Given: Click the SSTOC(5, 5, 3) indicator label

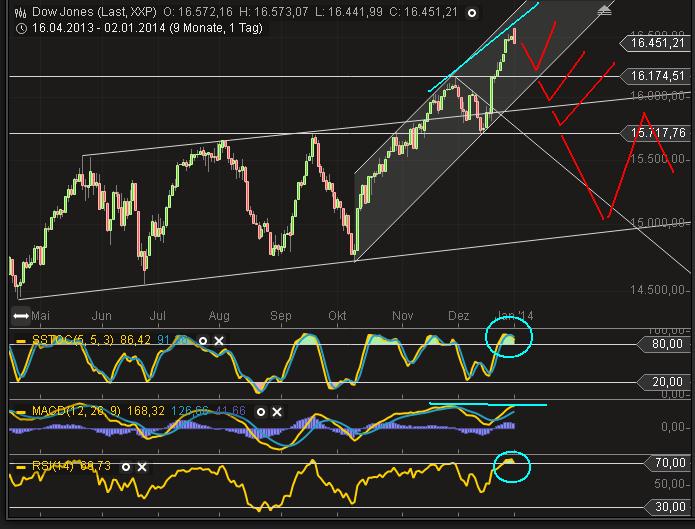Looking at the screenshot, I should tap(73, 340).
